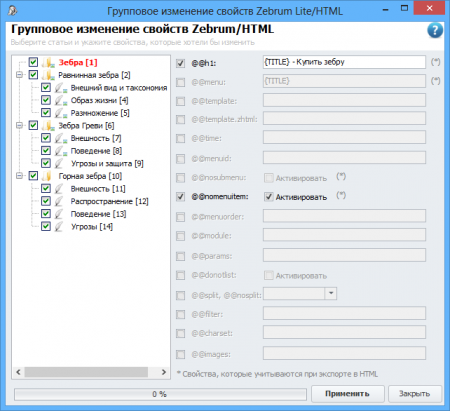Disable the @@nomenuitem property checkbox
450x411 pixels.
180,197
